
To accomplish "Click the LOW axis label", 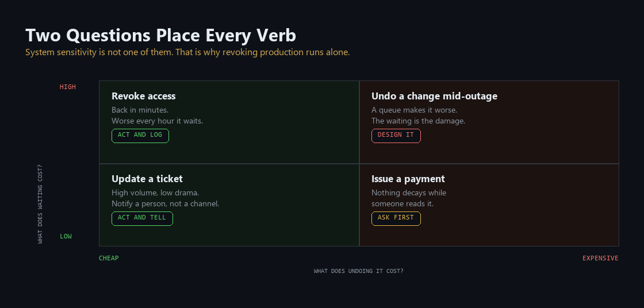I will click(x=66, y=237).
